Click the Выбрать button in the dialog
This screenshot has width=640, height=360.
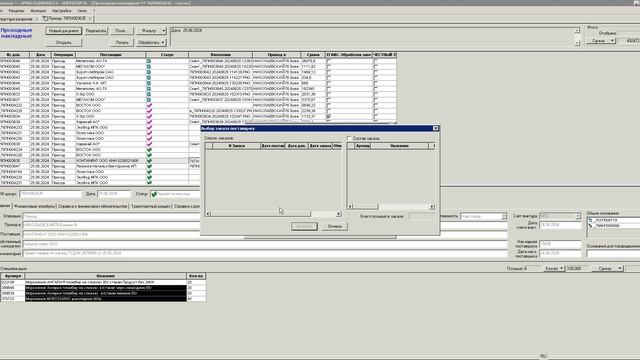pyautogui.click(x=304, y=226)
